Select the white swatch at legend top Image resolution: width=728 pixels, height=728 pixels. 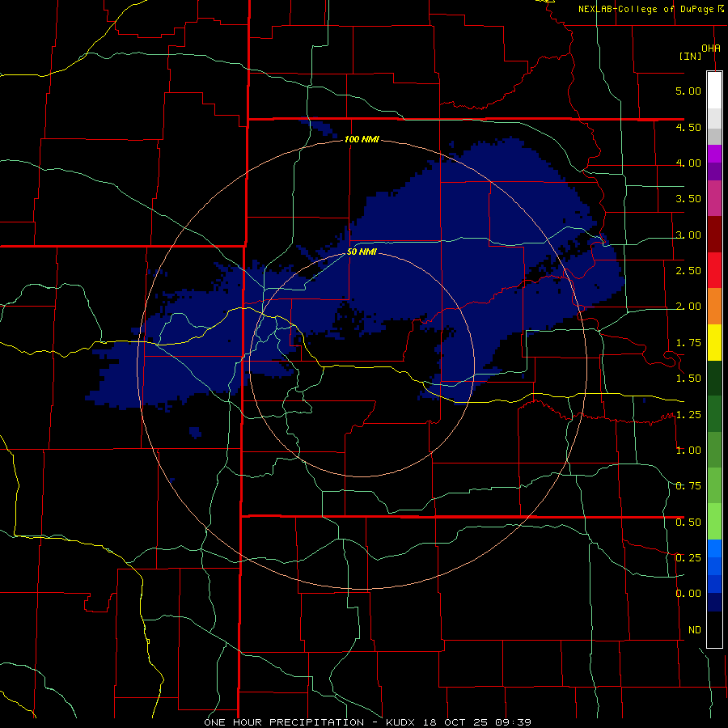714,90
